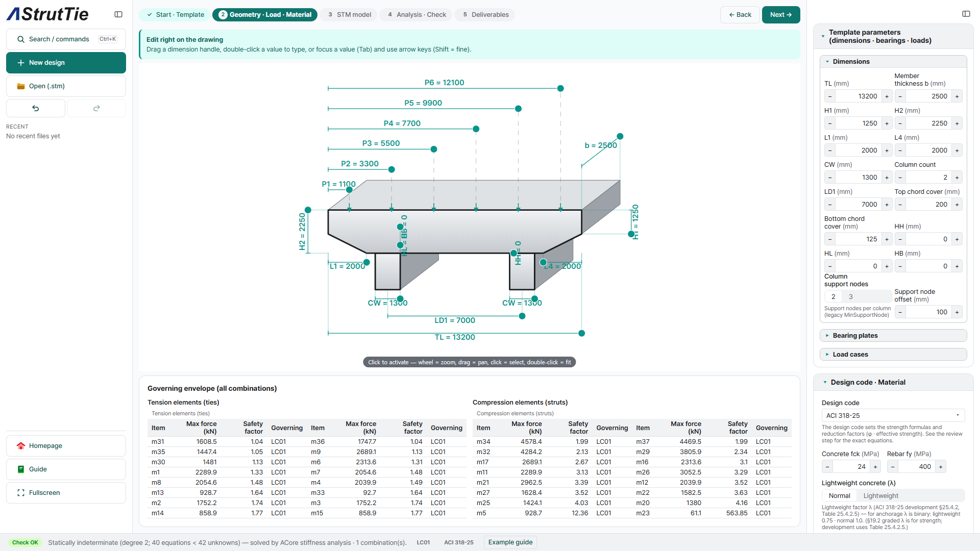The height and width of the screenshot is (551, 980).
Task: Increase TL dimension with plus stepper
Action: click(x=887, y=96)
